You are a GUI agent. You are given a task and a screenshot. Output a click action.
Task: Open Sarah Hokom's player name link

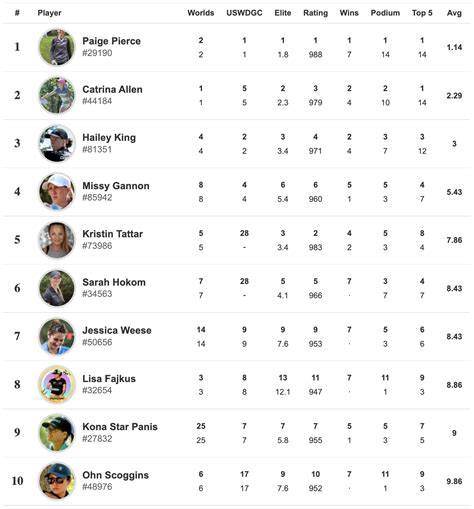click(114, 282)
